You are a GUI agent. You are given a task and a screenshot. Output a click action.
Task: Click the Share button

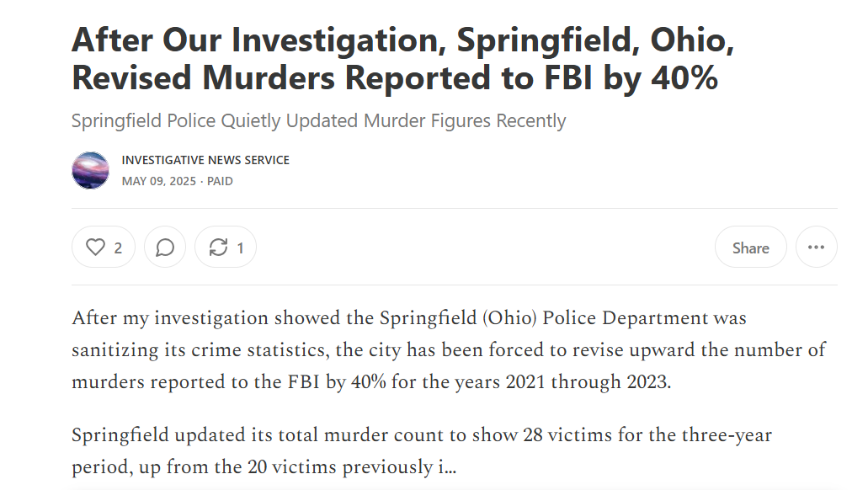750,248
